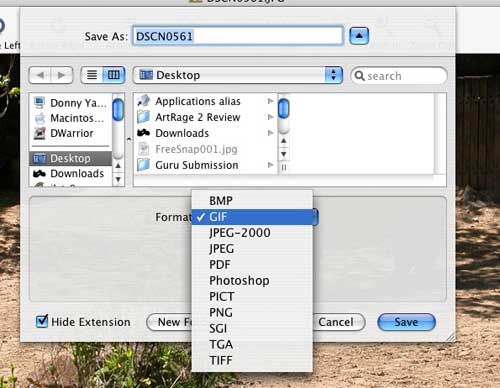Click the file column scroll up arrow

(x=283, y=141)
